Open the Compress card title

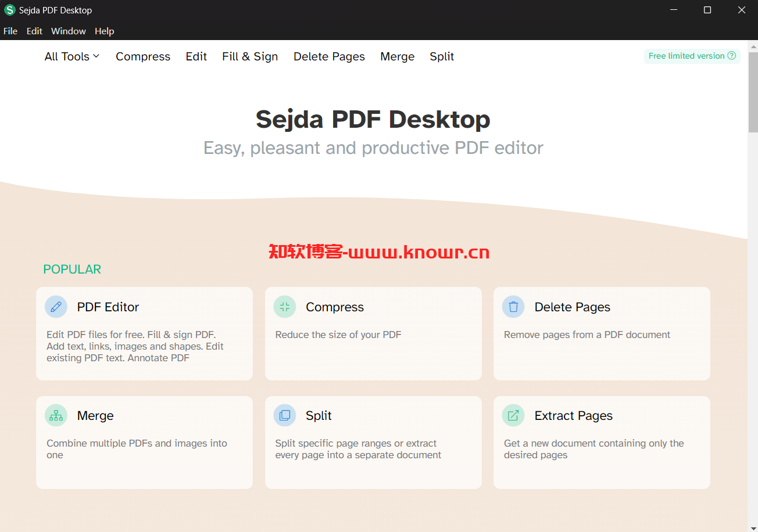tap(335, 307)
